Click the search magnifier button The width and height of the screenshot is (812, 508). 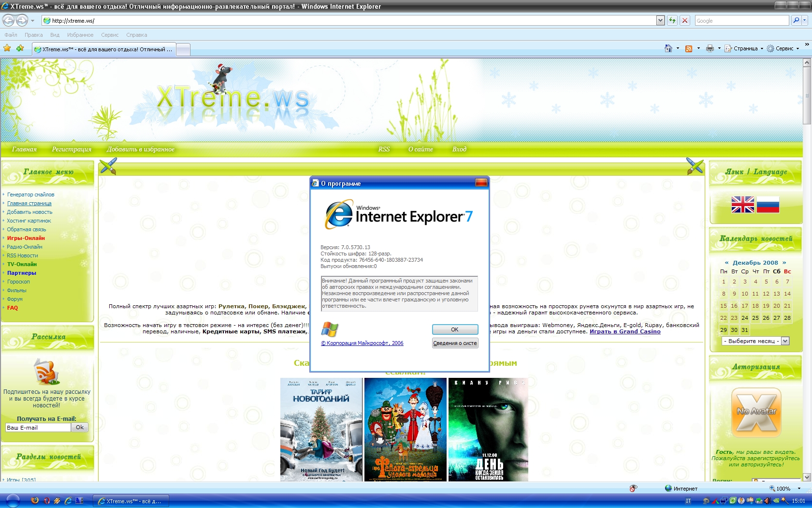coord(796,20)
